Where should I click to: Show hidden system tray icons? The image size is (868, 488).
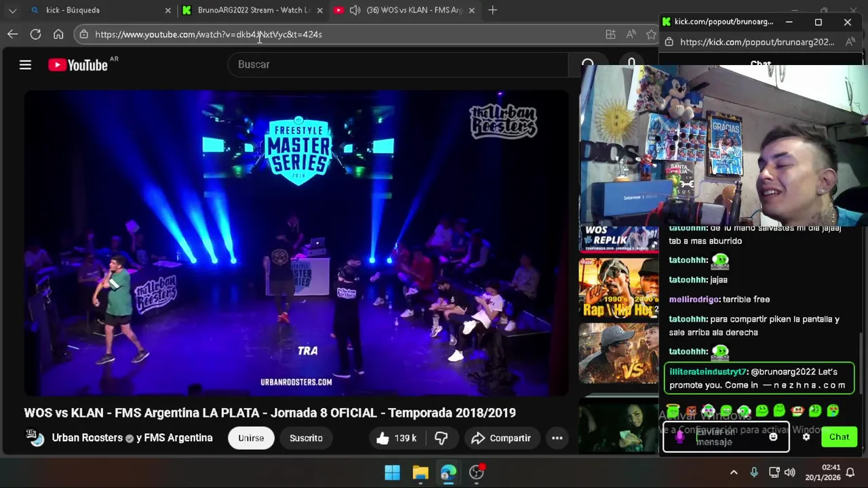pos(734,472)
